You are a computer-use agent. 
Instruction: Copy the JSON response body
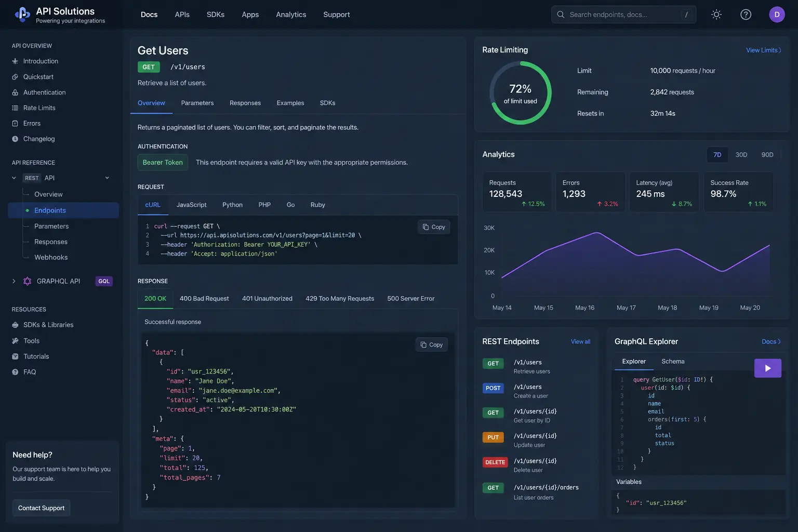(432, 345)
